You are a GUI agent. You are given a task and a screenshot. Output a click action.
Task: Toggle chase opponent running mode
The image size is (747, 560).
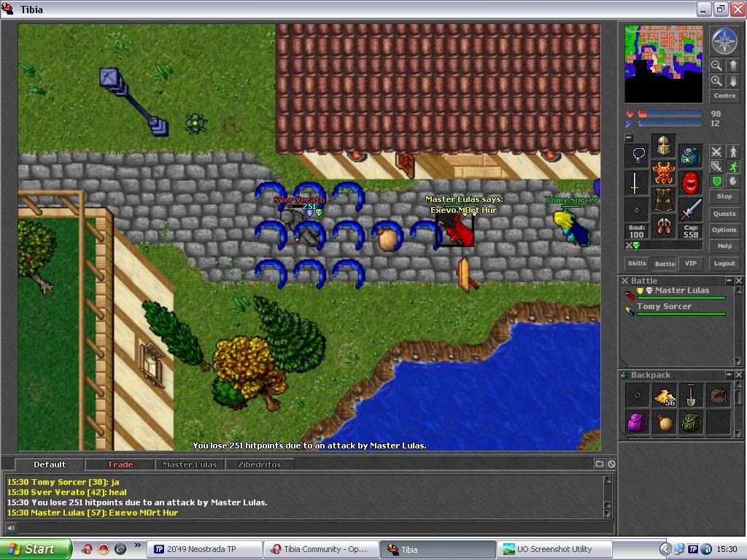pyautogui.click(x=733, y=166)
